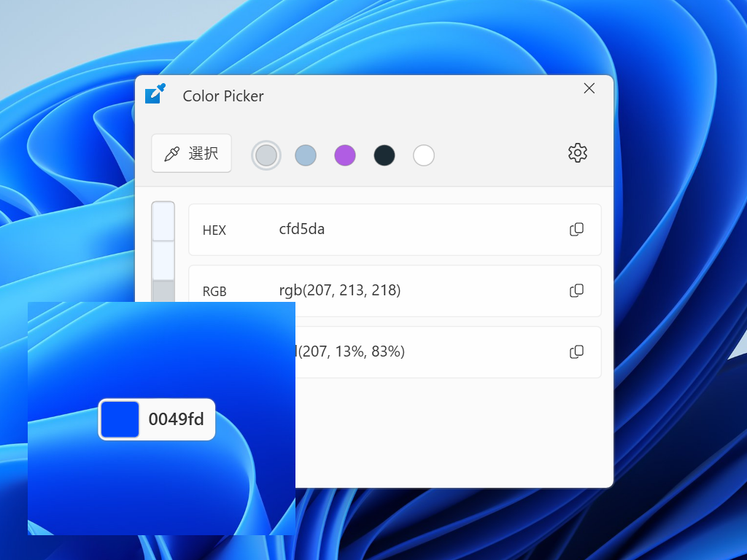
Task: Click the Color Picker window title
Action: click(223, 96)
